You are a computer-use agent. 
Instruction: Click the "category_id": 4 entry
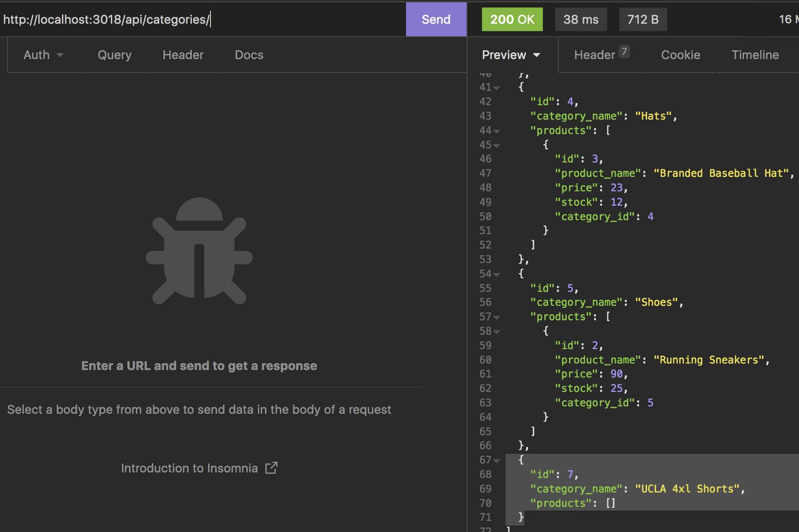[x=604, y=216]
